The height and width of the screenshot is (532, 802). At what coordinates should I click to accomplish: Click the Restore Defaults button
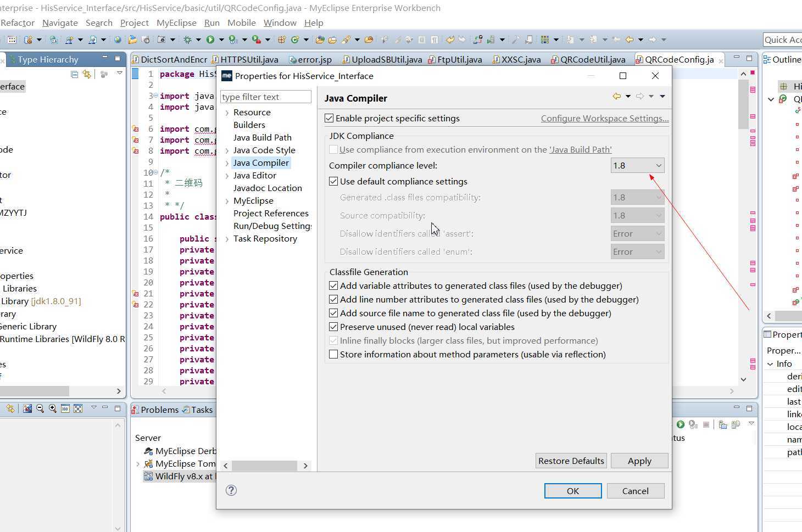pos(571,461)
